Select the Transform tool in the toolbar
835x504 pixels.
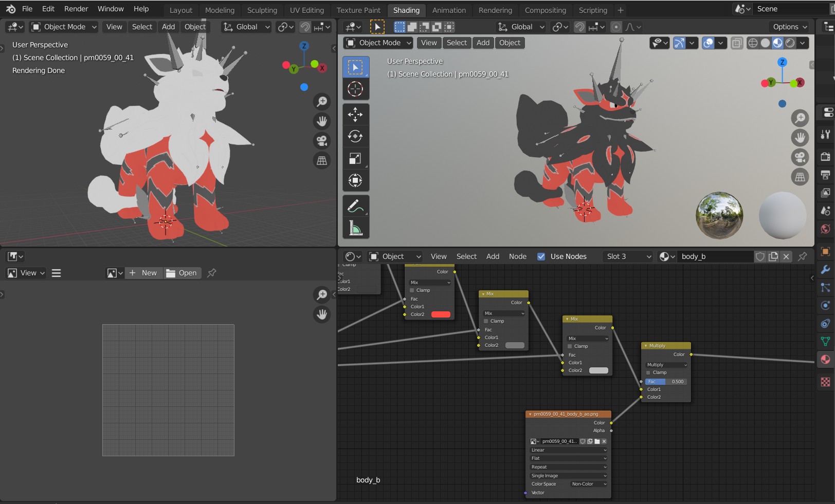tap(355, 180)
